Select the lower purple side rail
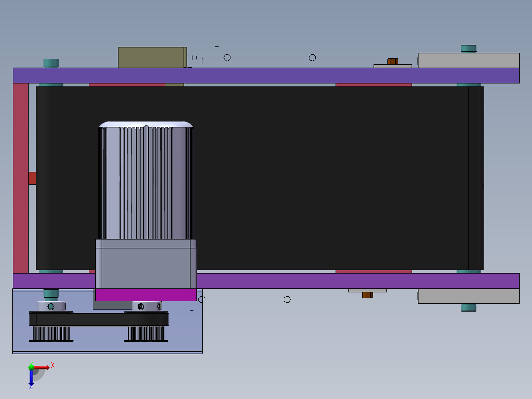Image resolution: width=532 pixels, height=399 pixels. click(x=358, y=281)
